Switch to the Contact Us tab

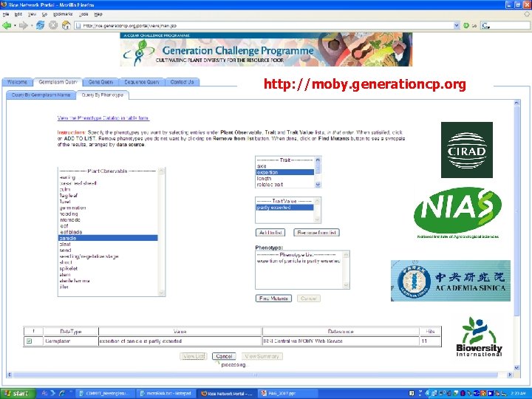(183, 82)
